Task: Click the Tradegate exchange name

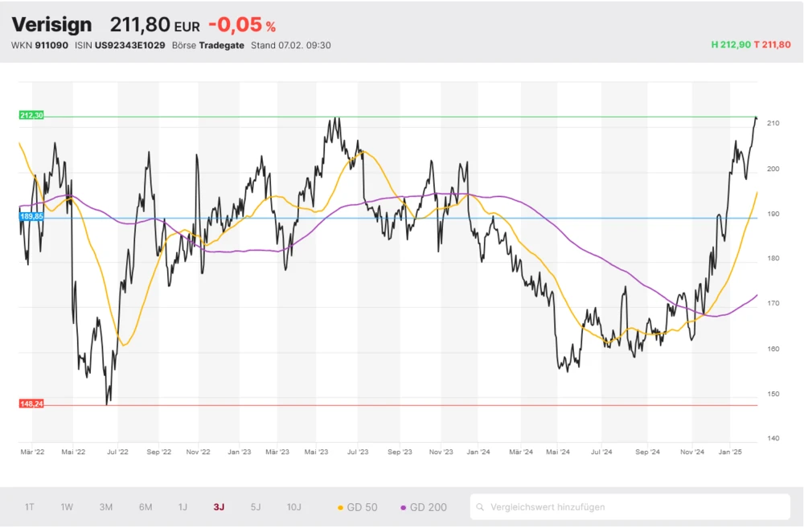Action: [x=221, y=45]
